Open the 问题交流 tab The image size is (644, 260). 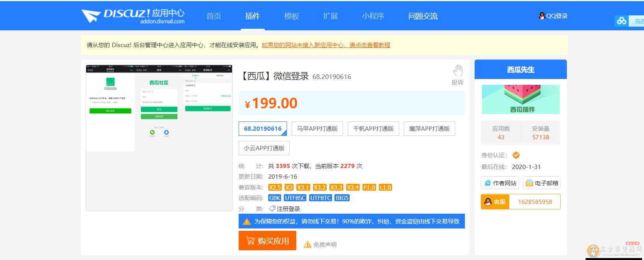click(423, 16)
